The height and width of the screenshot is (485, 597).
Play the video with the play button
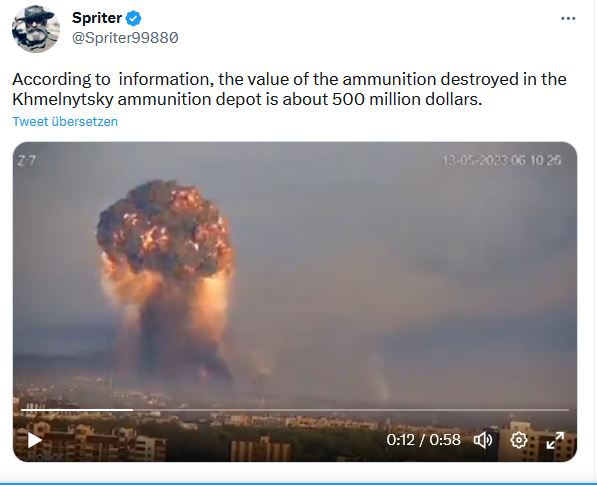click(35, 440)
